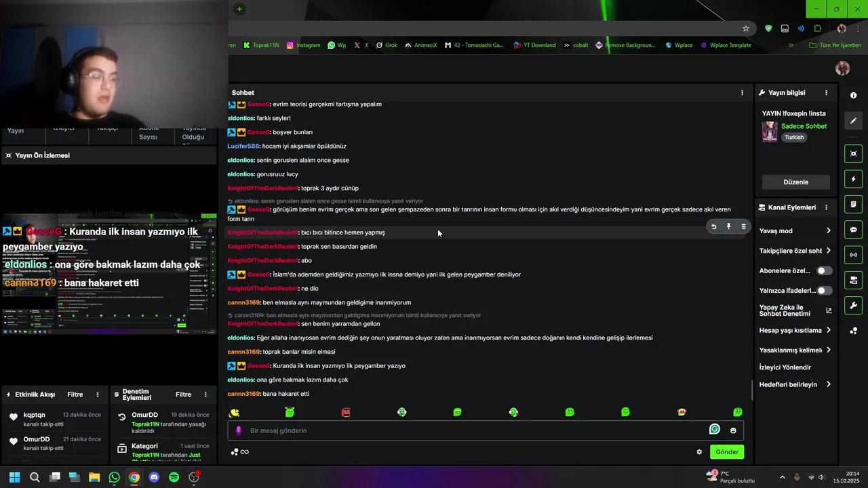Open Instagram bookmark

303,45
